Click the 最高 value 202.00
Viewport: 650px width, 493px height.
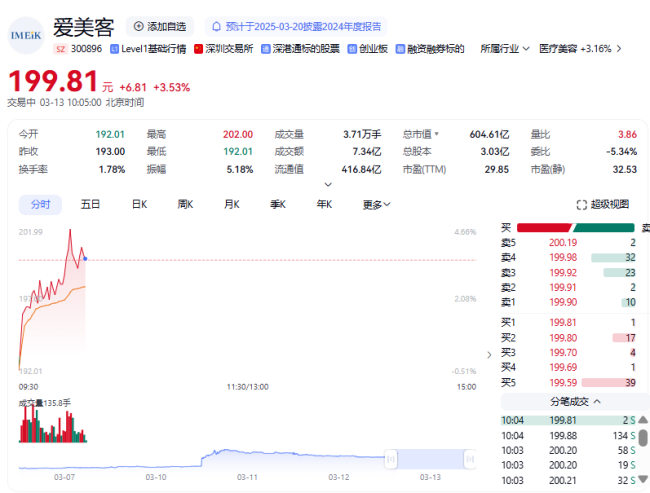click(x=238, y=134)
